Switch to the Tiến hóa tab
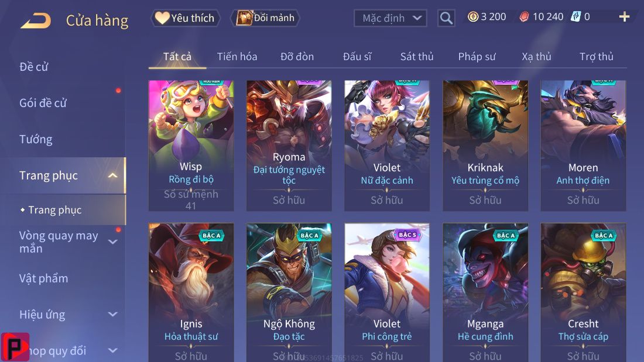This screenshot has width=644, height=362. tap(237, 57)
